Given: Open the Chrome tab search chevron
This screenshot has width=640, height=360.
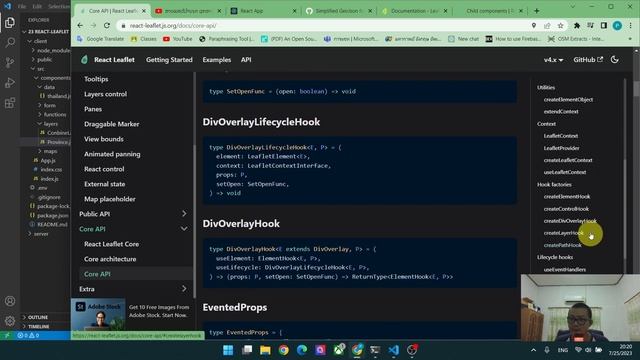Looking at the screenshot, I should coord(573,7).
